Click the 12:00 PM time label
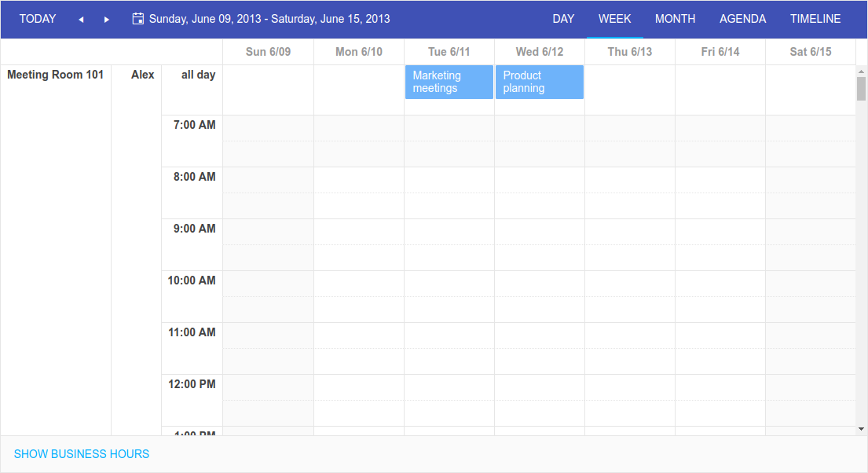This screenshot has width=868, height=473. tap(192, 384)
